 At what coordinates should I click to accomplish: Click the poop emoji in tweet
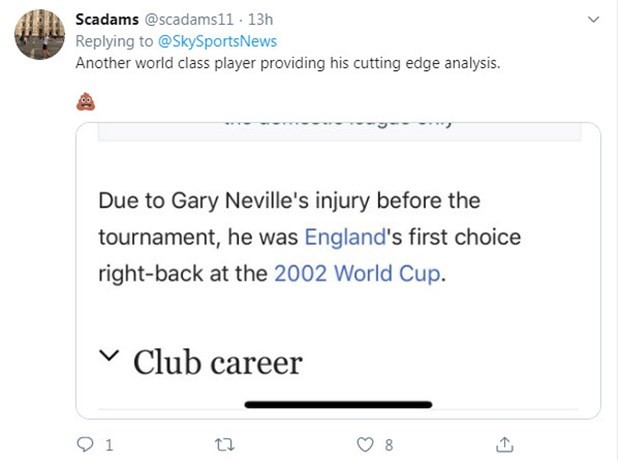(86, 100)
